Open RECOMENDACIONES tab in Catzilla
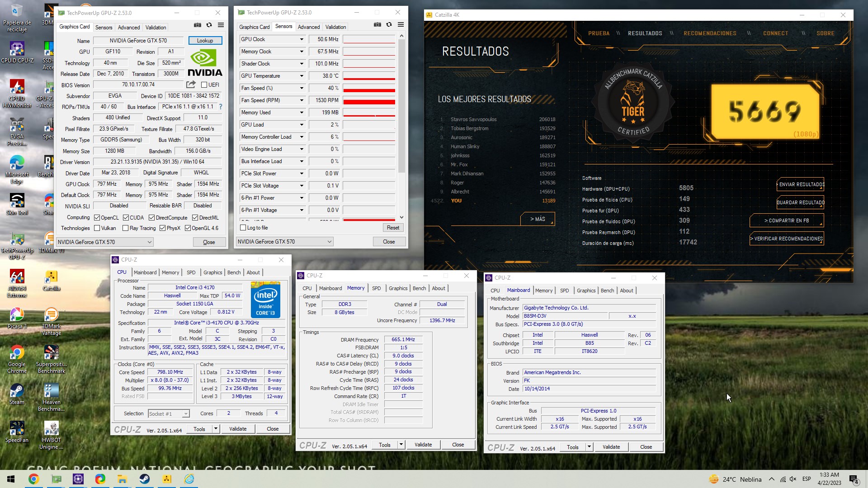The height and width of the screenshot is (488, 868). 710,33
